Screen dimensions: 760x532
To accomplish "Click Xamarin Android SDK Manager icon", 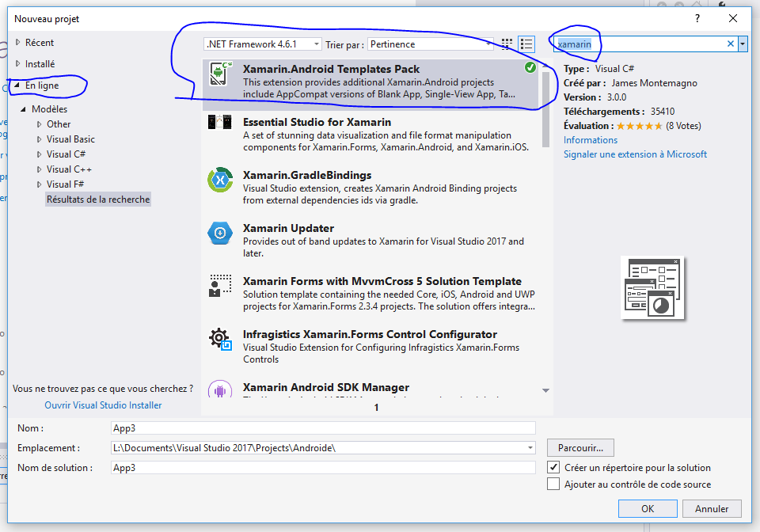I will (x=220, y=389).
